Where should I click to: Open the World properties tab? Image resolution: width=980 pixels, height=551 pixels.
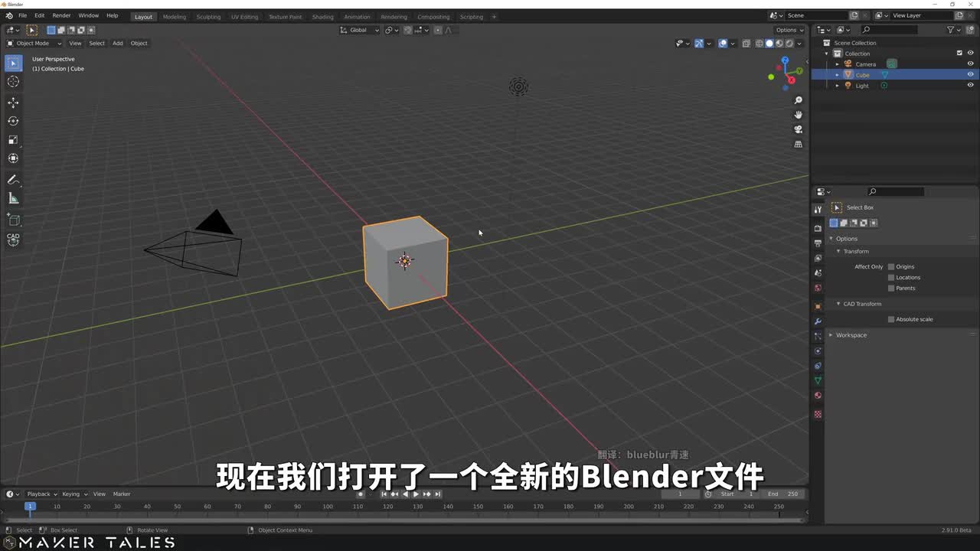(818, 289)
